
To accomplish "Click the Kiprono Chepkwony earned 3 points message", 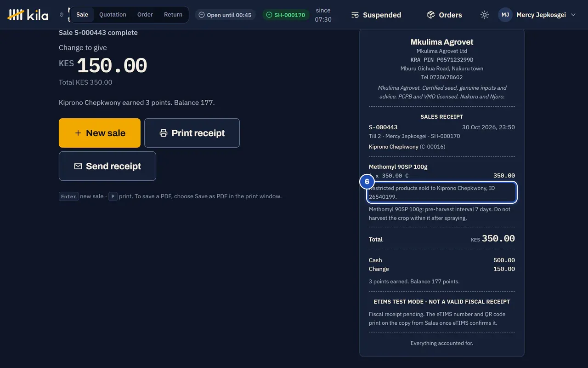I will click(x=137, y=103).
